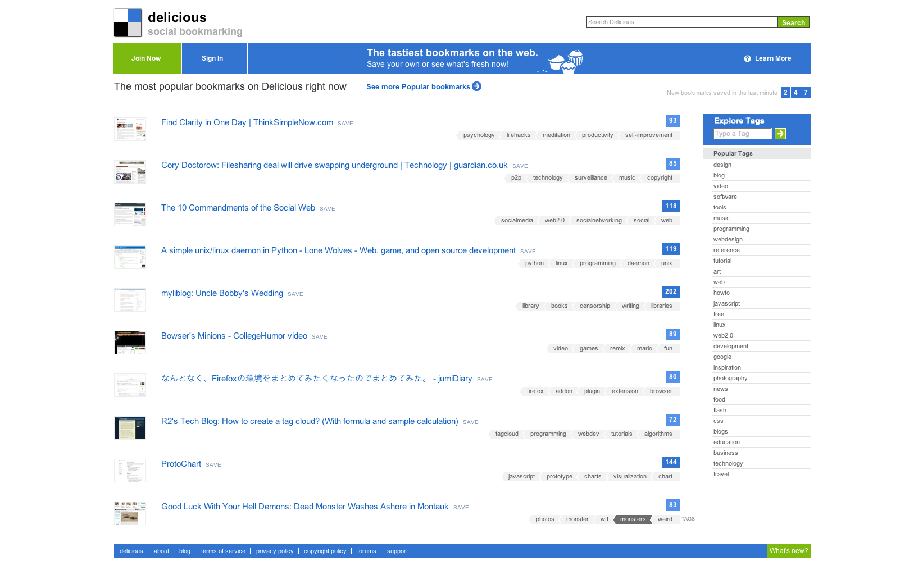Click the question mark icon beside Learn More

click(x=747, y=58)
